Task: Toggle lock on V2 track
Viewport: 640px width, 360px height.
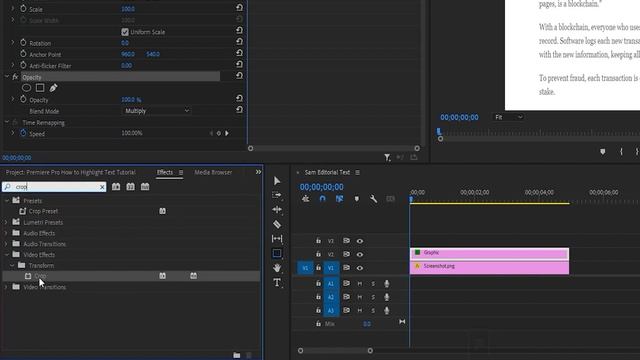Action: click(x=318, y=254)
